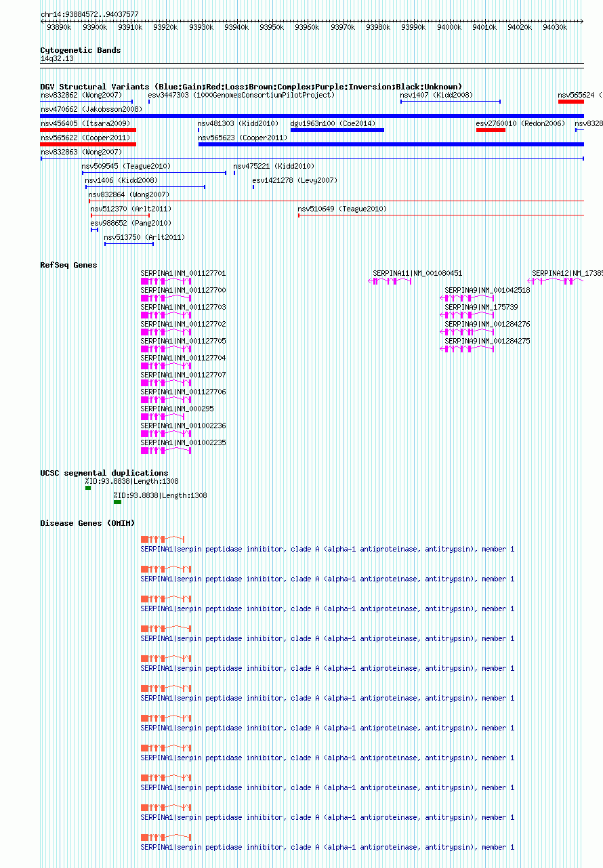
Task: Click the 93980k ruler tick label
Action: [x=378, y=27]
